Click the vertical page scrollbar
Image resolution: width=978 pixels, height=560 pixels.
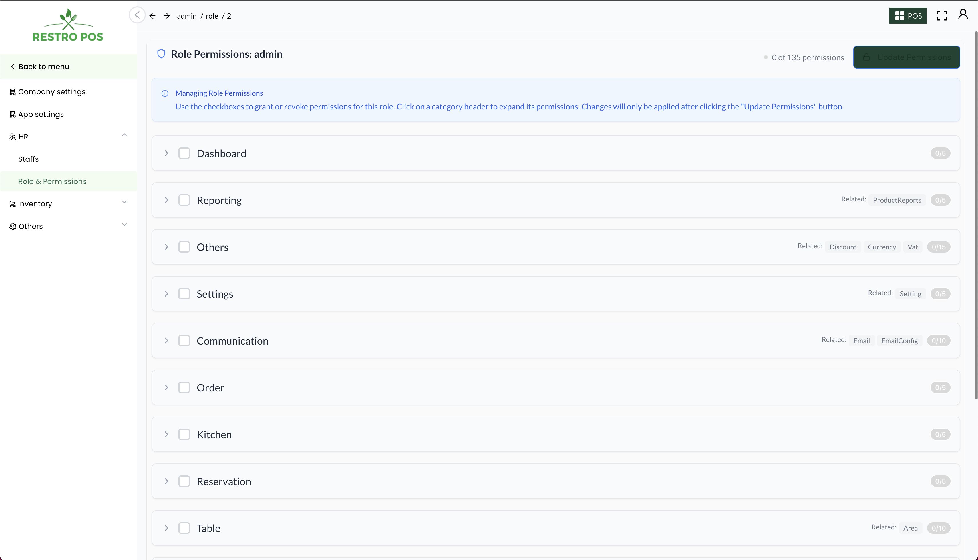(x=975, y=215)
